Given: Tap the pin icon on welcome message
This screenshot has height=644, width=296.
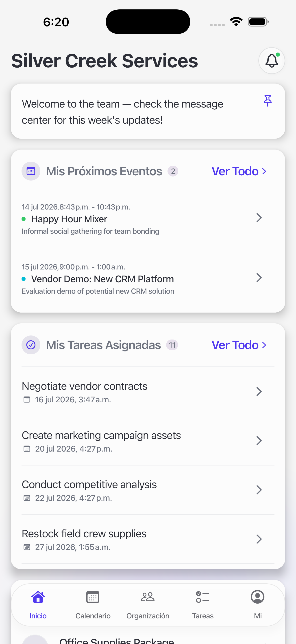Looking at the screenshot, I should pyautogui.click(x=268, y=101).
